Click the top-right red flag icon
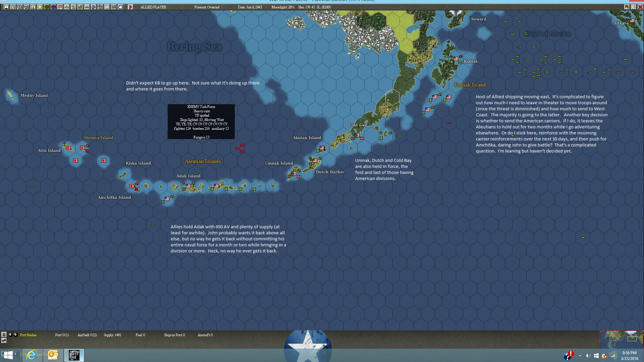Screen dimensions: 644x362 click(627, 7)
